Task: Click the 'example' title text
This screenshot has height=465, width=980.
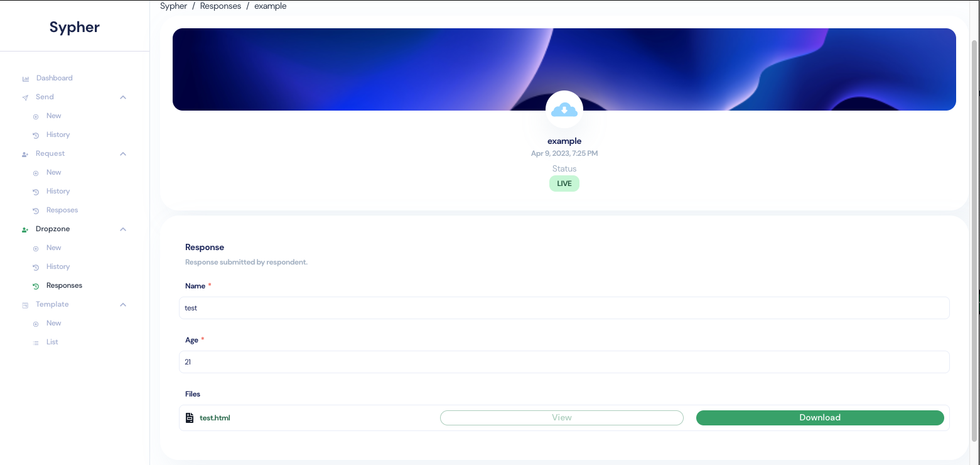Action: [x=564, y=141]
